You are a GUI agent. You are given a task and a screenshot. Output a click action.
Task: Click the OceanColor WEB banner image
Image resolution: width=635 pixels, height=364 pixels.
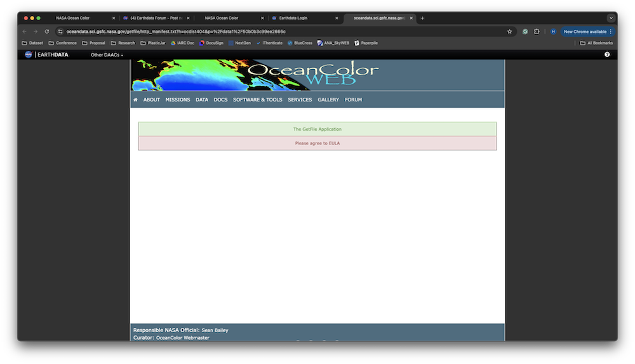[x=317, y=75]
